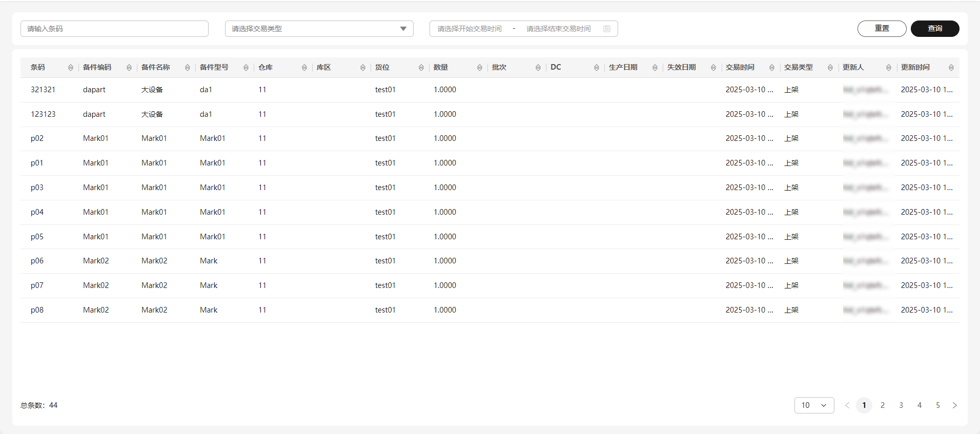
Task: Click barcode cell 123123
Action: click(43, 114)
